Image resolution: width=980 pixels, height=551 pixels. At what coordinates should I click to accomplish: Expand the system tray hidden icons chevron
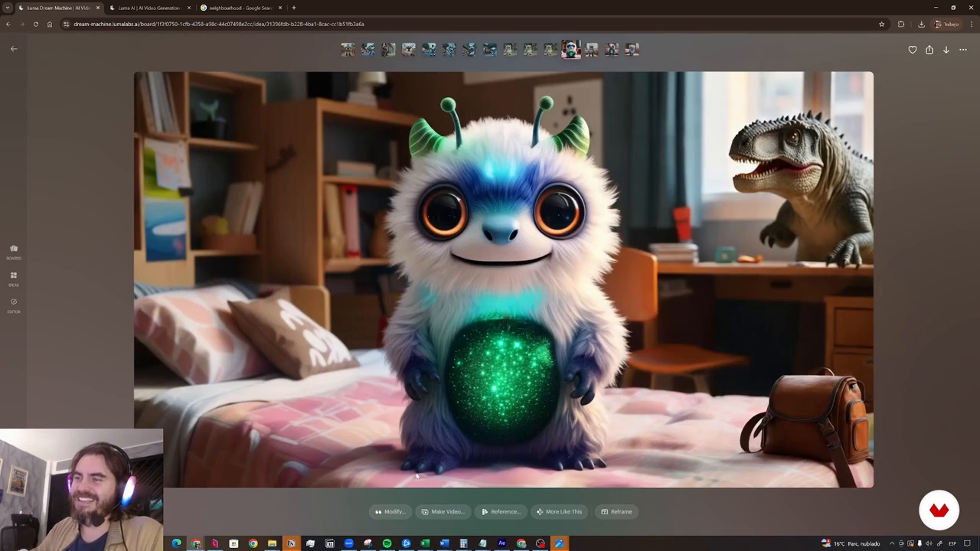[892, 543]
